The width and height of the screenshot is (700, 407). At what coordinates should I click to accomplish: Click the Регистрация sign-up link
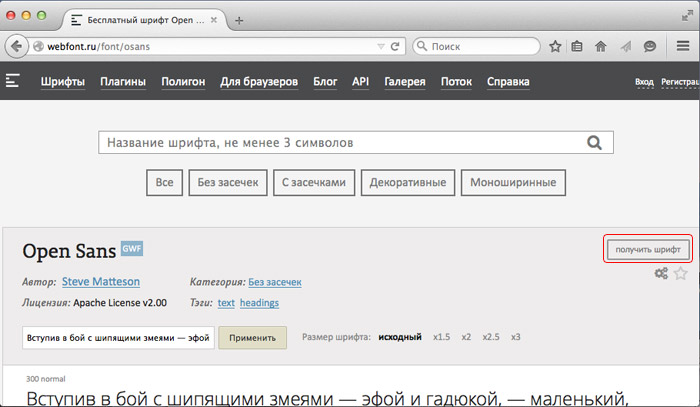click(680, 82)
